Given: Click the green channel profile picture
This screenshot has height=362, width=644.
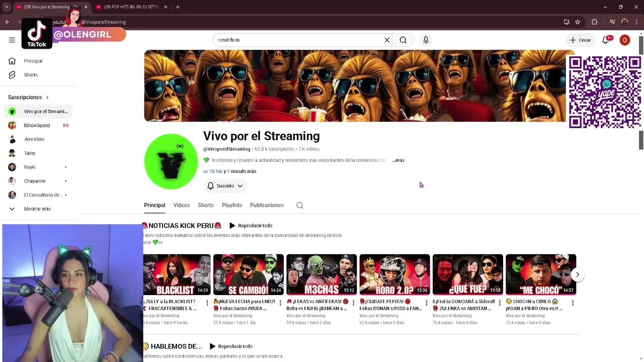Looking at the screenshot, I should [171, 161].
